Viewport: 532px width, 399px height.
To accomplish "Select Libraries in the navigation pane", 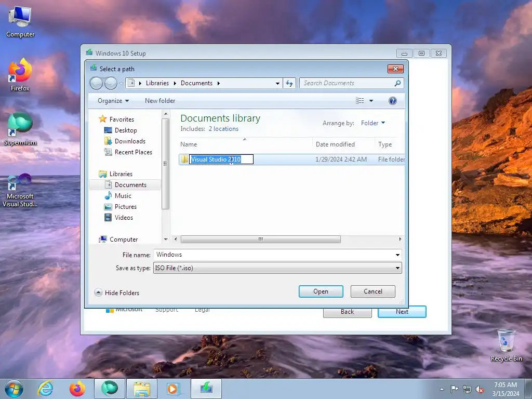I will click(x=121, y=174).
